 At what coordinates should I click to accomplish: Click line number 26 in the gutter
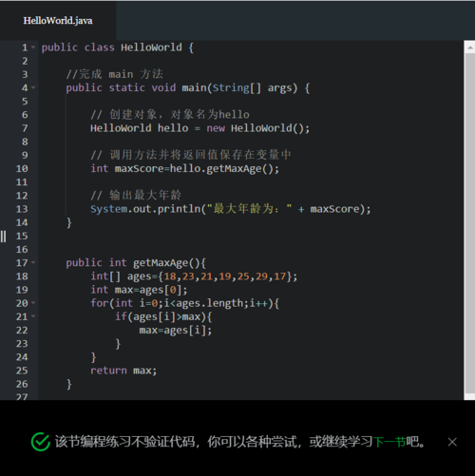[x=22, y=384]
